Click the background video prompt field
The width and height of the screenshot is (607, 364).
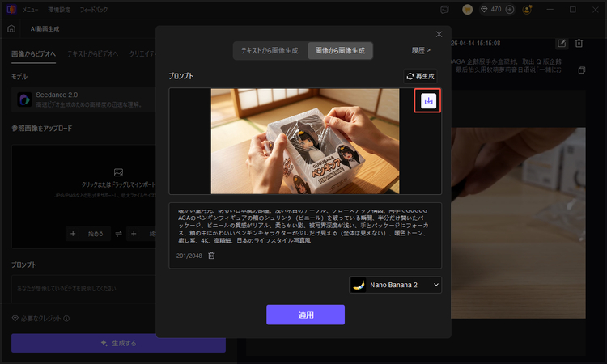(x=83, y=289)
